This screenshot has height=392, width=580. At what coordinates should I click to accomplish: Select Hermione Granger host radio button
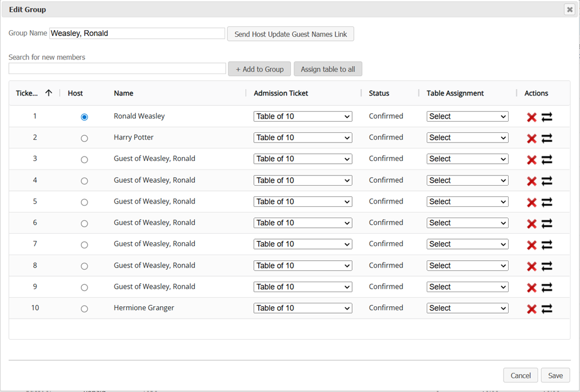(84, 308)
